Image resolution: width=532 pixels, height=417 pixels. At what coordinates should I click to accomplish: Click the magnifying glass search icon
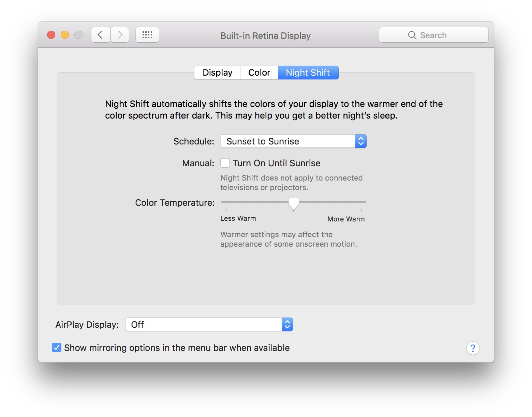(x=412, y=35)
